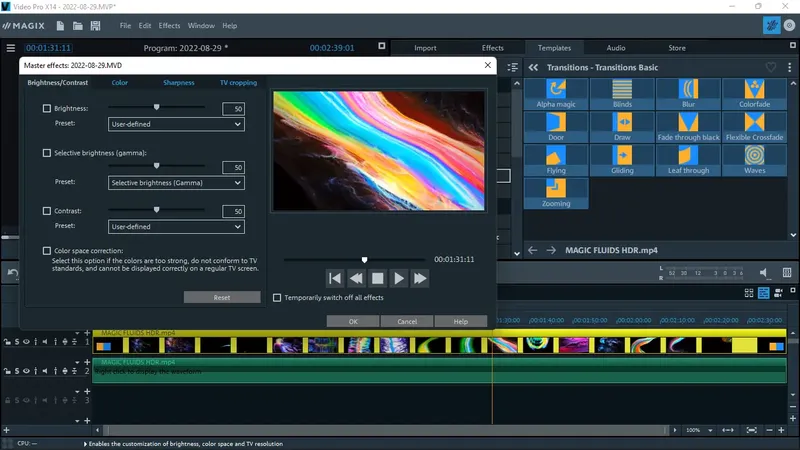Viewport: 800px width, 450px height.
Task: Tick the Color space correction checkbox
Action: [x=47, y=251]
